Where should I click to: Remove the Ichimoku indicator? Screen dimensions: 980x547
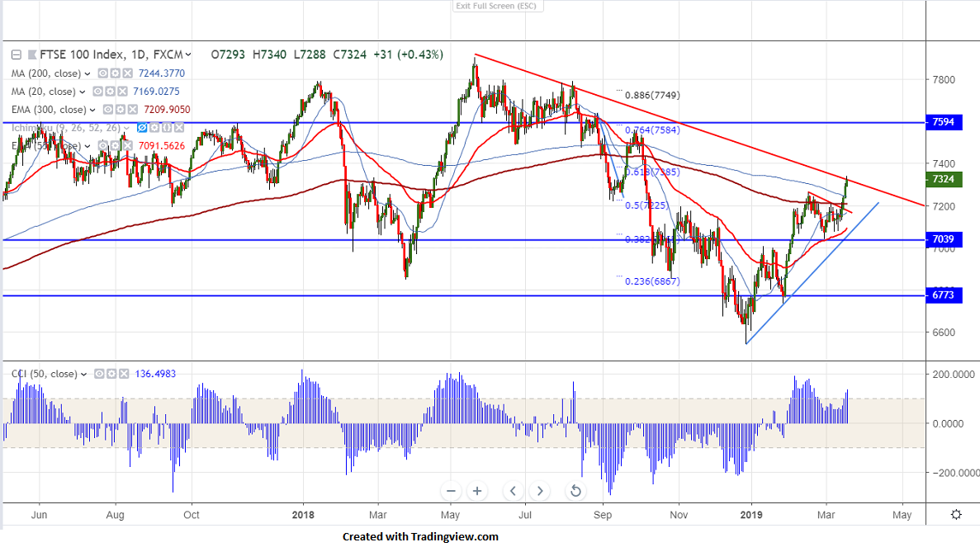179,127
